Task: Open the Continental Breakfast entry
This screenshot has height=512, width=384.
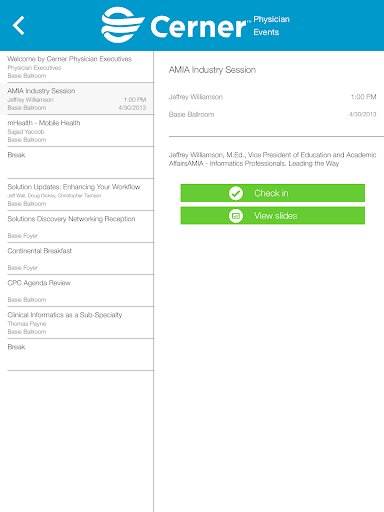Action: point(77,259)
